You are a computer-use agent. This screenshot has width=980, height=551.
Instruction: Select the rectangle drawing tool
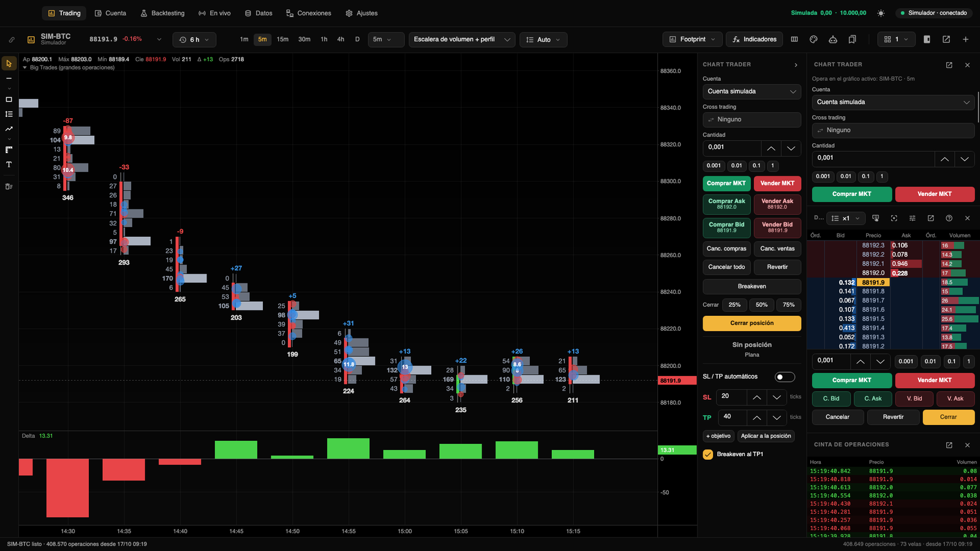click(9, 99)
